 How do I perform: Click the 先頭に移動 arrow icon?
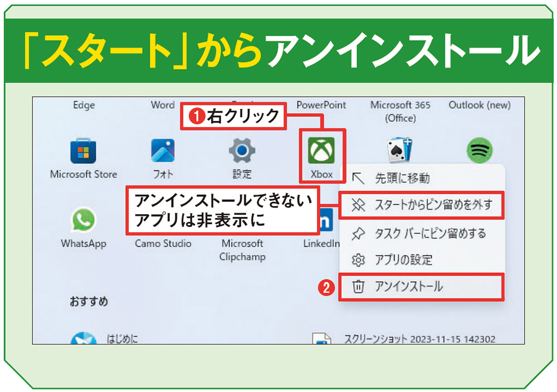(x=358, y=178)
